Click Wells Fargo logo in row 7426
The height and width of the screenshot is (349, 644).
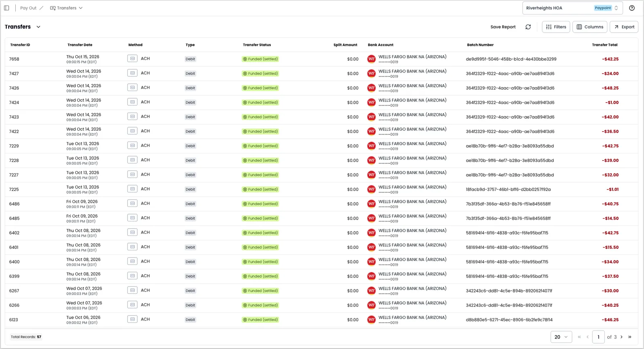(372, 88)
